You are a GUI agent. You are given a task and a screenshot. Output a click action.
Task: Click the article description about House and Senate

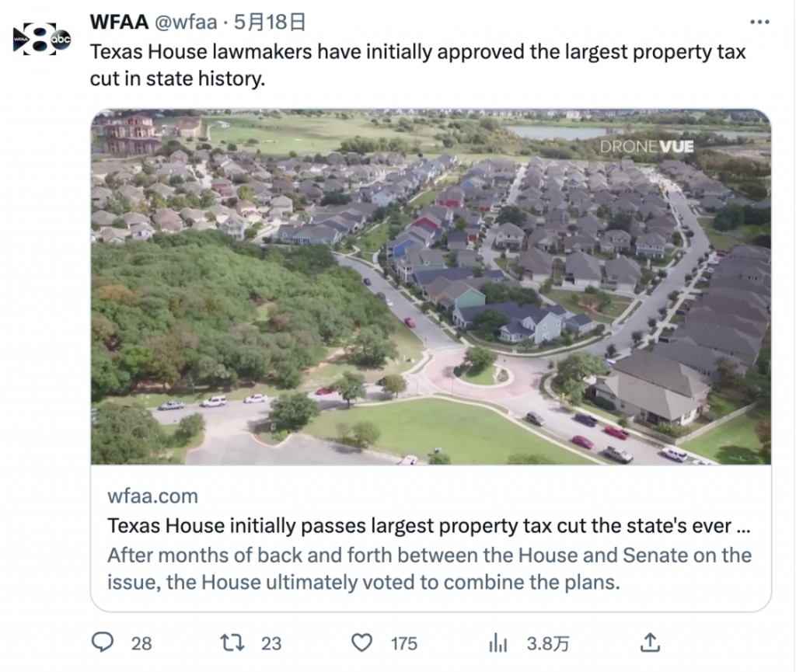(x=429, y=569)
